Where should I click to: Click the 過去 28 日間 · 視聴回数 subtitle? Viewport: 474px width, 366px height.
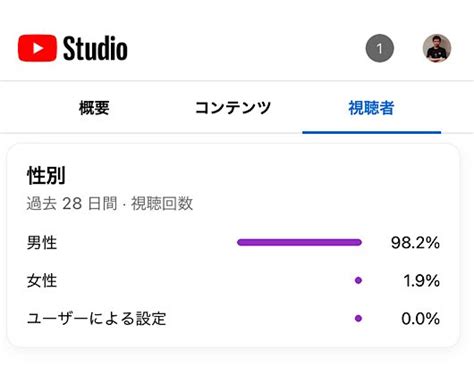110,203
